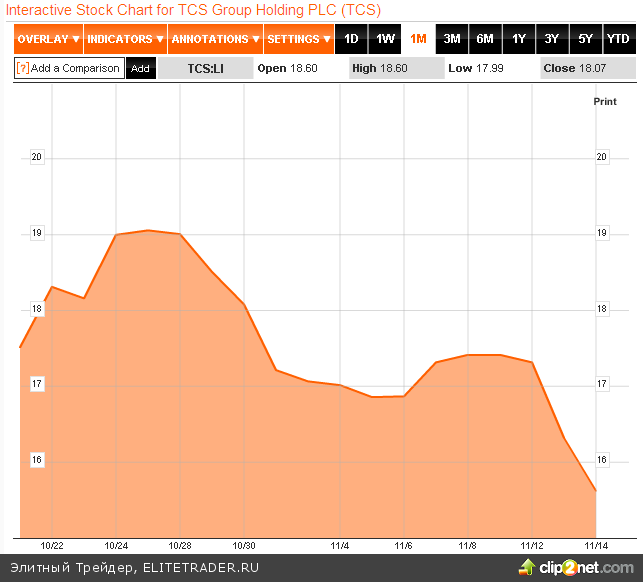Open the OVERLAY dropdown menu
Image resolution: width=643 pixels, height=582 pixels.
click(48, 40)
